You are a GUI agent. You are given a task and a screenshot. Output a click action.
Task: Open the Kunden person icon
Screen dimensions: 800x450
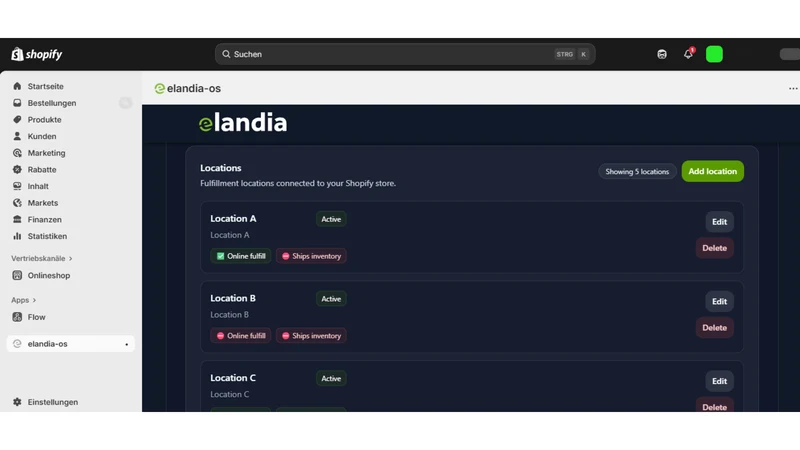pos(17,136)
